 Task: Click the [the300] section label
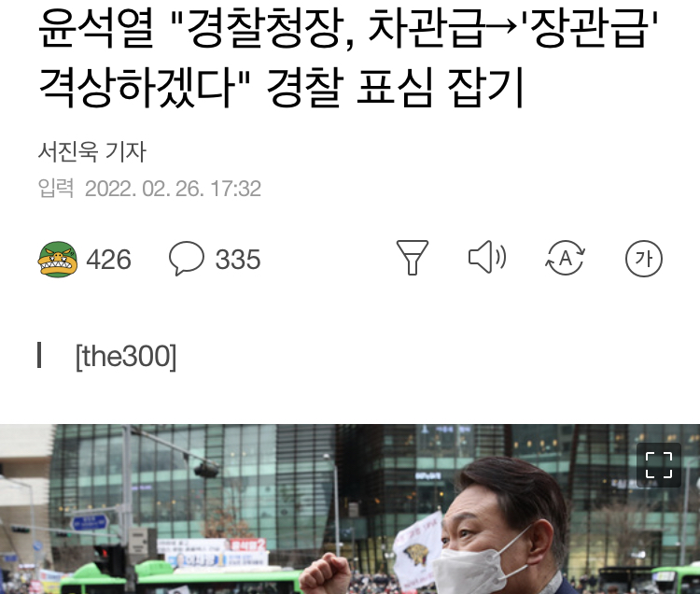coord(126,357)
